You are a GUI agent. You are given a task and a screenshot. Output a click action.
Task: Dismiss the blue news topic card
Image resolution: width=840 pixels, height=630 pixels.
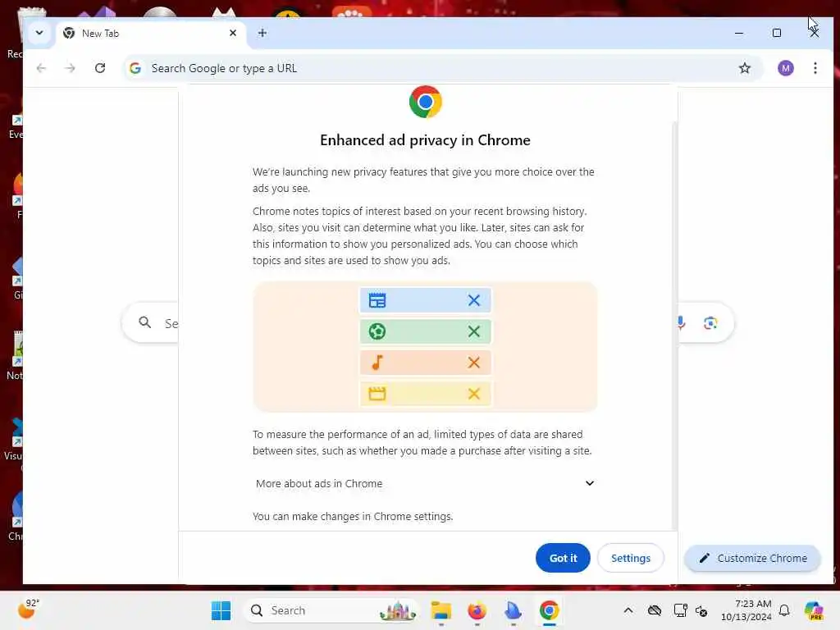473,300
